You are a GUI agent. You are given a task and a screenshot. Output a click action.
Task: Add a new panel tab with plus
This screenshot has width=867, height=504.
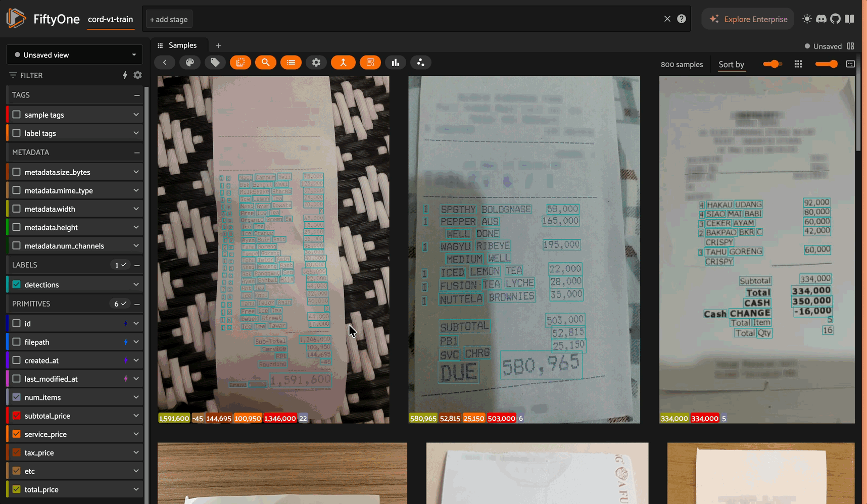coord(218,45)
